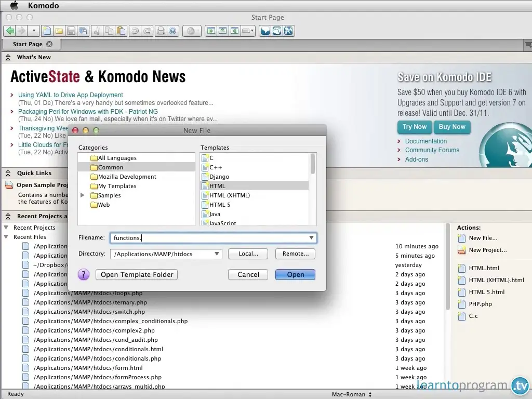This screenshot has width=532, height=399.
Task: Open the Mac-Roman encoding selector in status bar
Action: coord(352,394)
